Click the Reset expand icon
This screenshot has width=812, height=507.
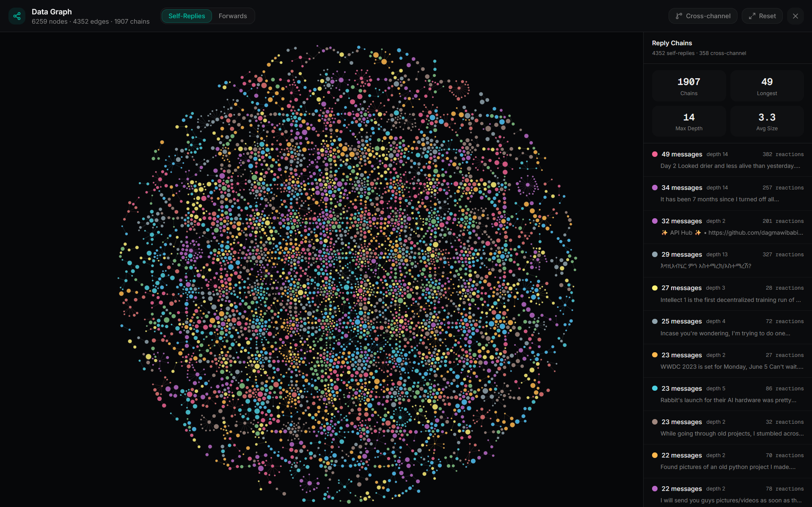[x=752, y=16]
